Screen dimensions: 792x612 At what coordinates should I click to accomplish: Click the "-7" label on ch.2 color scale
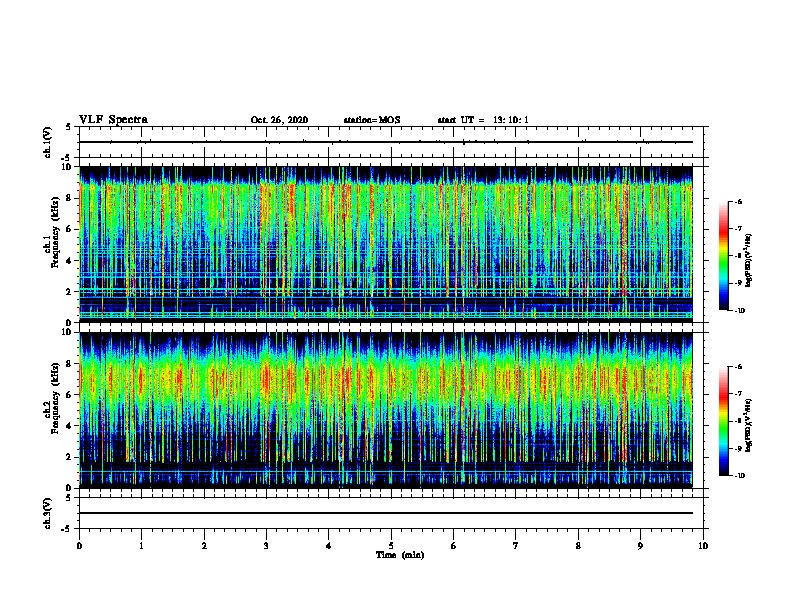point(738,394)
